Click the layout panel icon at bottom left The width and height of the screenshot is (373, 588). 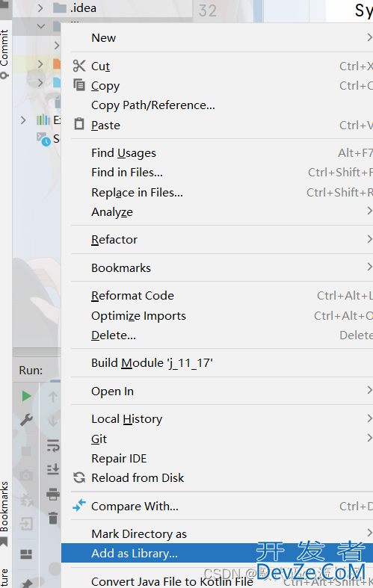click(x=26, y=554)
